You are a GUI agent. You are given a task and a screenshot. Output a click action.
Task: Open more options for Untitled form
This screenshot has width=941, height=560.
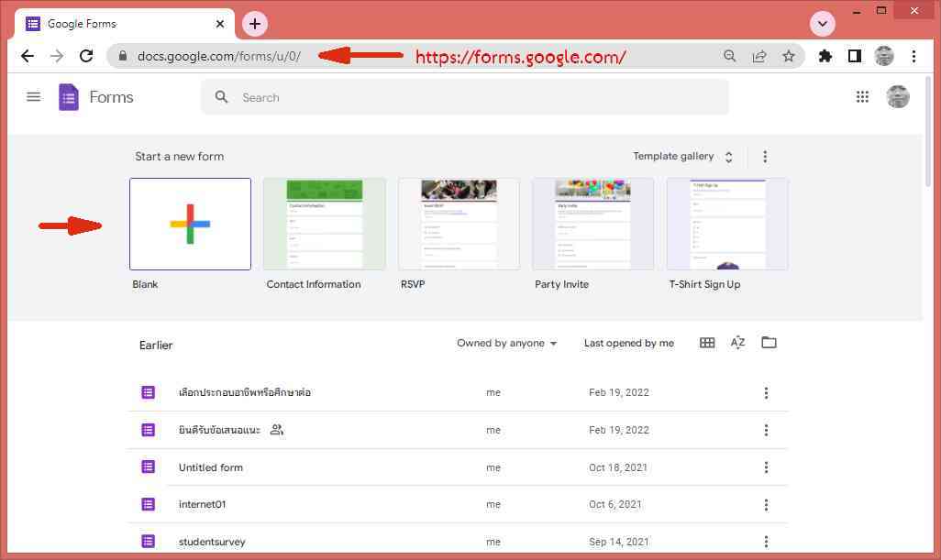(x=766, y=467)
